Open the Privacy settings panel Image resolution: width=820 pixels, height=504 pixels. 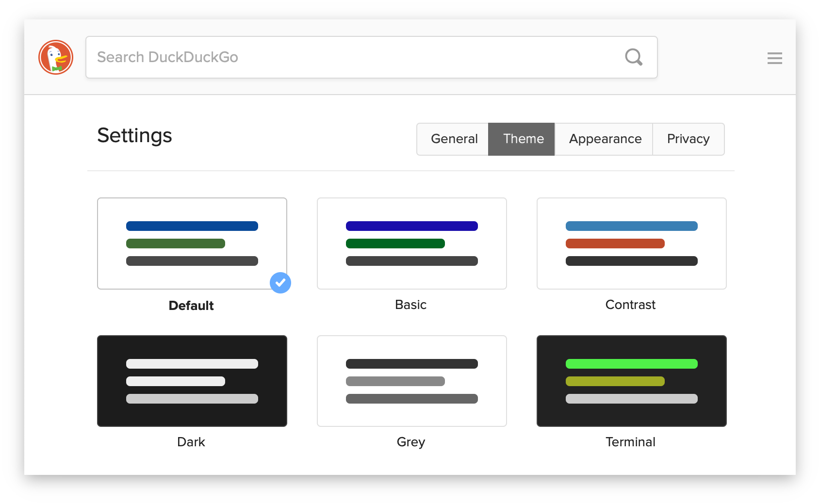[688, 139]
